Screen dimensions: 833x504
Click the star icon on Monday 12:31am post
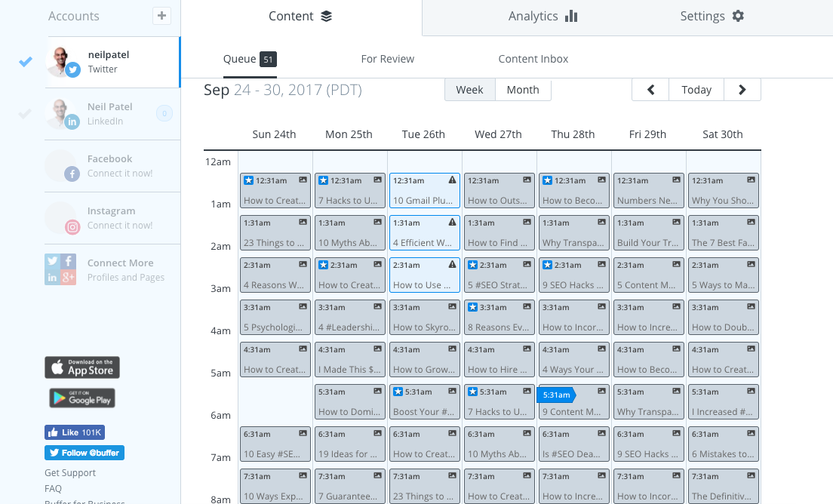[323, 180]
